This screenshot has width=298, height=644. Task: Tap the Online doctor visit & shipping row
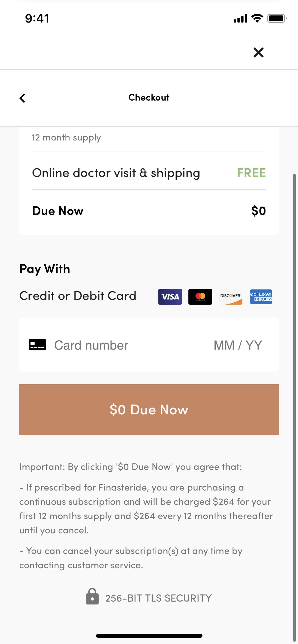pyautogui.click(x=116, y=173)
